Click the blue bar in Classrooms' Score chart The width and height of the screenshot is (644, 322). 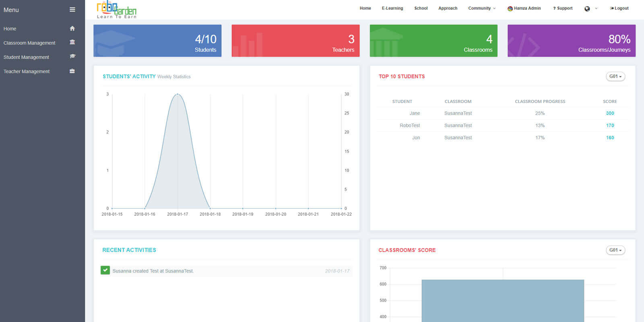pyautogui.click(x=503, y=300)
